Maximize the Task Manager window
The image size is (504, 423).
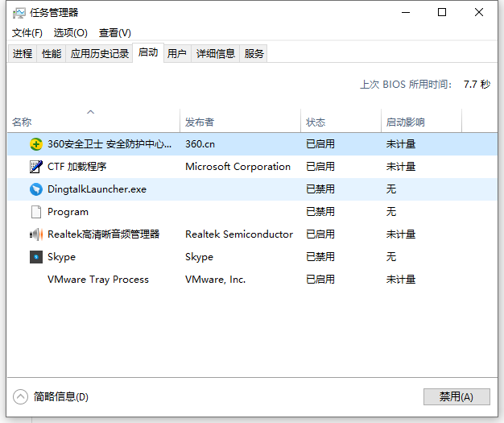pyautogui.click(x=442, y=13)
